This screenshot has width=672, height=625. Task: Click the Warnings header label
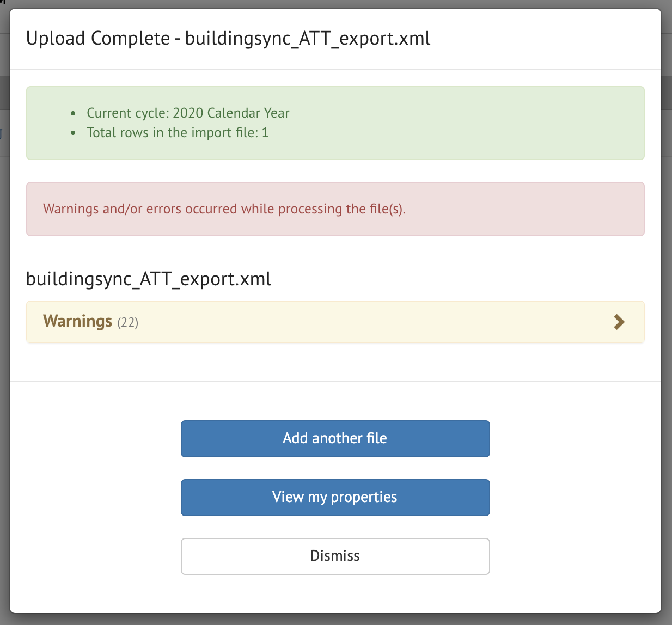pos(77,321)
